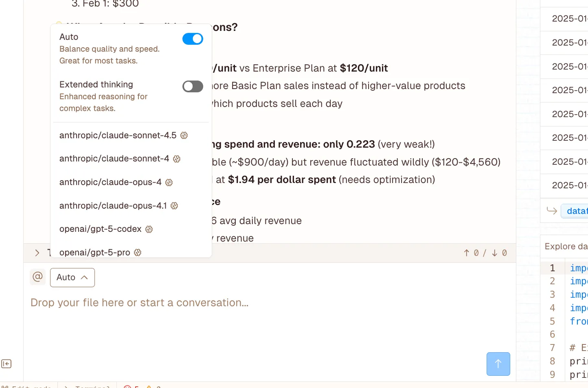Click the @ mention context icon
The image size is (588, 388).
pyautogui.click(x=37, y=277)
